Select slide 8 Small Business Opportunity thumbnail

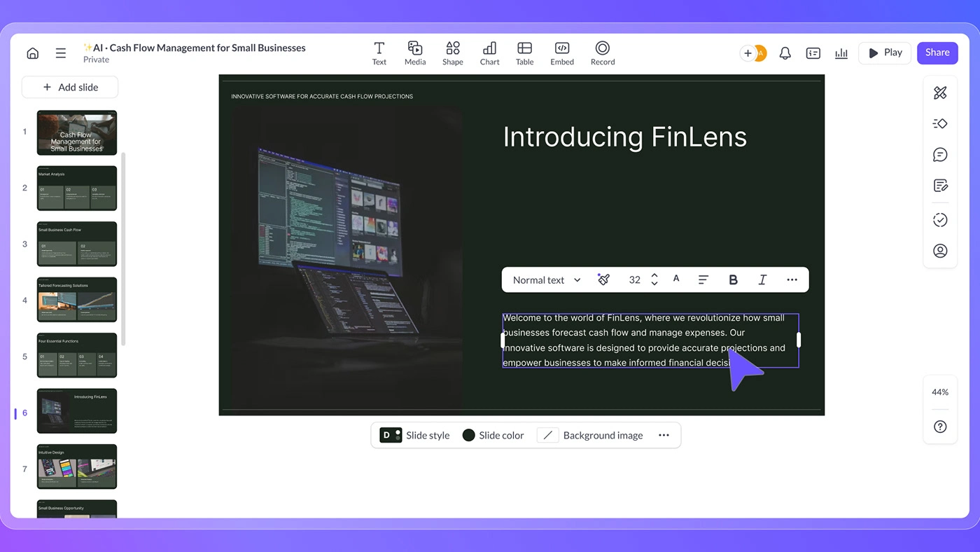(77, 509)
